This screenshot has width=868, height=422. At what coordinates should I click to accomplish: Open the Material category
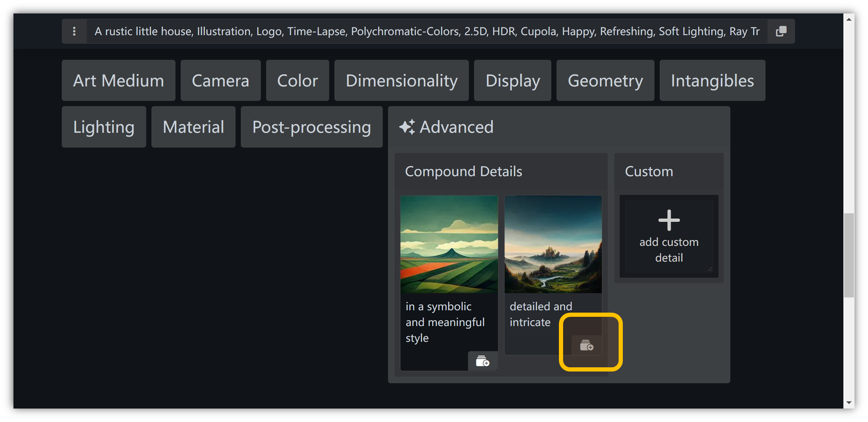click(x=193, y=127)
